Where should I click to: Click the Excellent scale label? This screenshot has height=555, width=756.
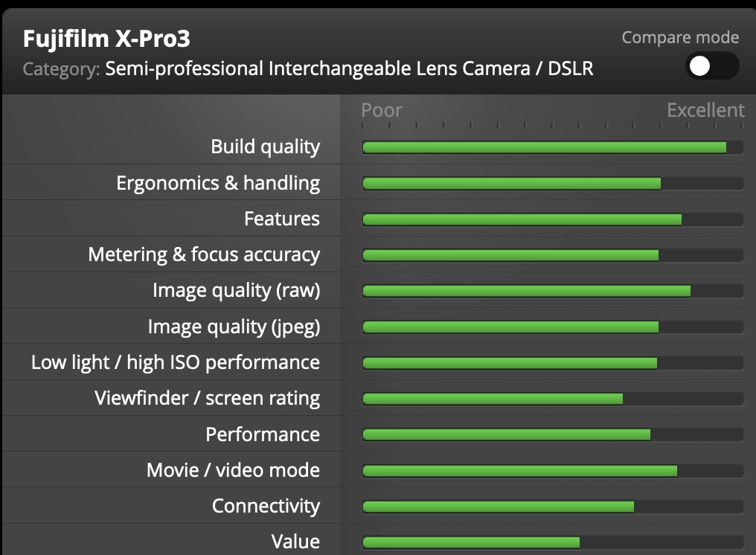705,110
